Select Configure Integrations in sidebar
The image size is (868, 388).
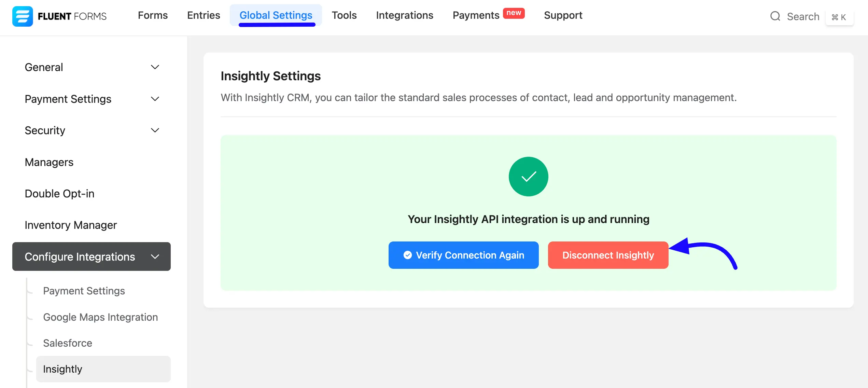[x=92, y=257]
